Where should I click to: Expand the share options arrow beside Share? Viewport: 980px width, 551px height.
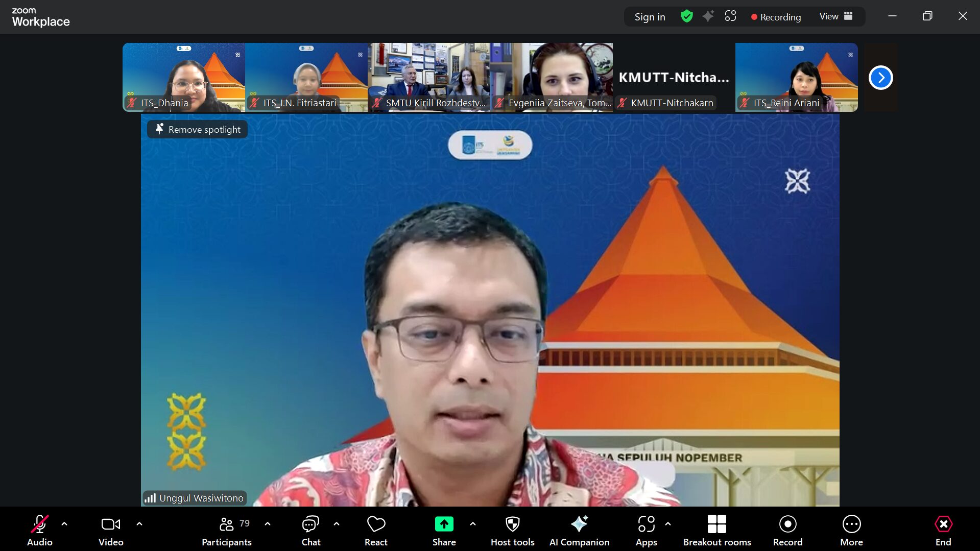(x=473, y=524)
